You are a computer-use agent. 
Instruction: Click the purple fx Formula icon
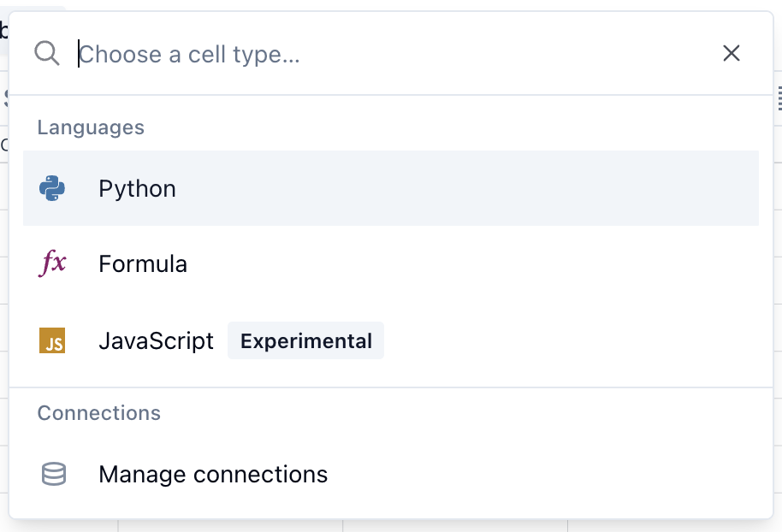click(x=52, y=263)
